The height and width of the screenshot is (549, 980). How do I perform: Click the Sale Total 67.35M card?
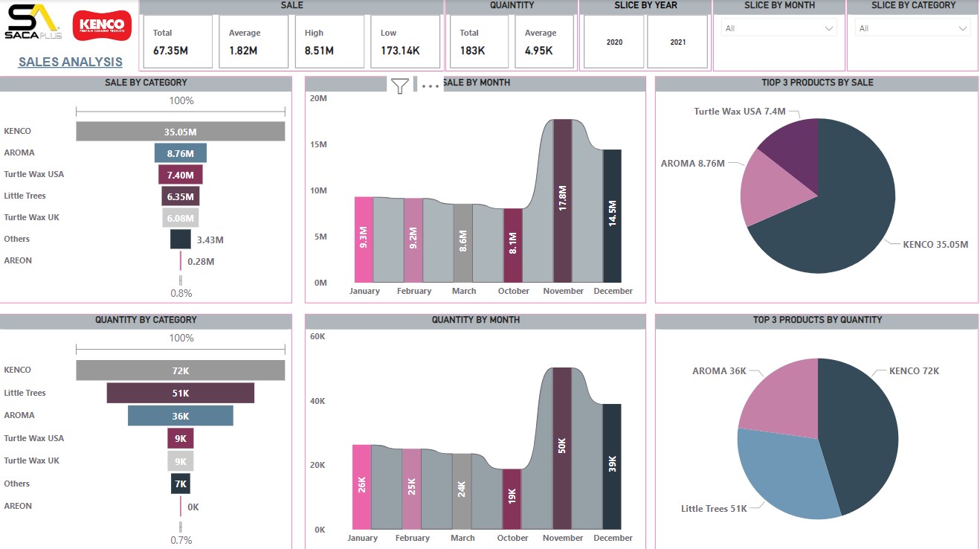(x=178, y=42)
